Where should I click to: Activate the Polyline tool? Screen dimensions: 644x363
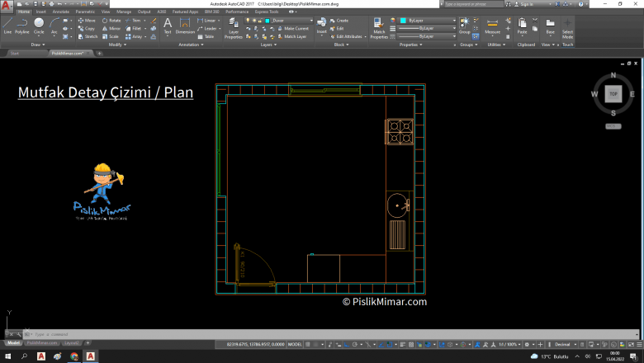22,26
